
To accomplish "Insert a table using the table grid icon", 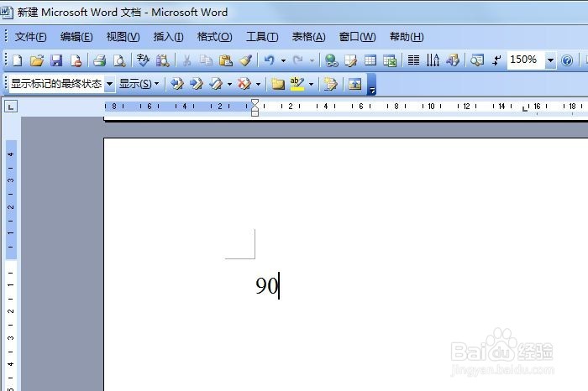I will click(370, 60).
